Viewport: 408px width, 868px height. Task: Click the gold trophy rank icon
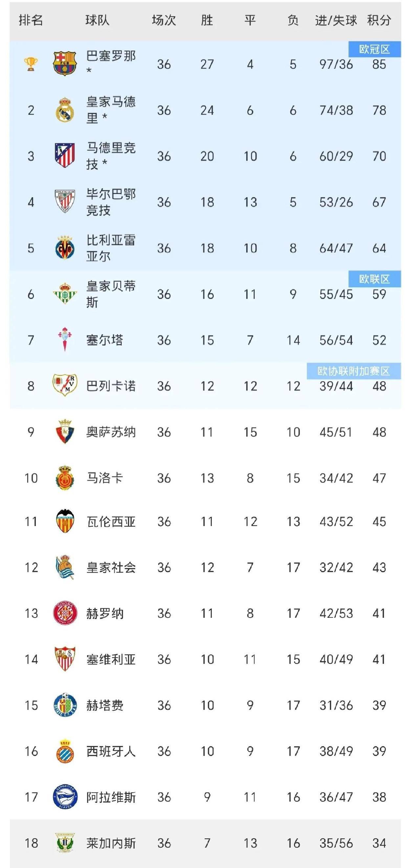click(x=31, y=64)
